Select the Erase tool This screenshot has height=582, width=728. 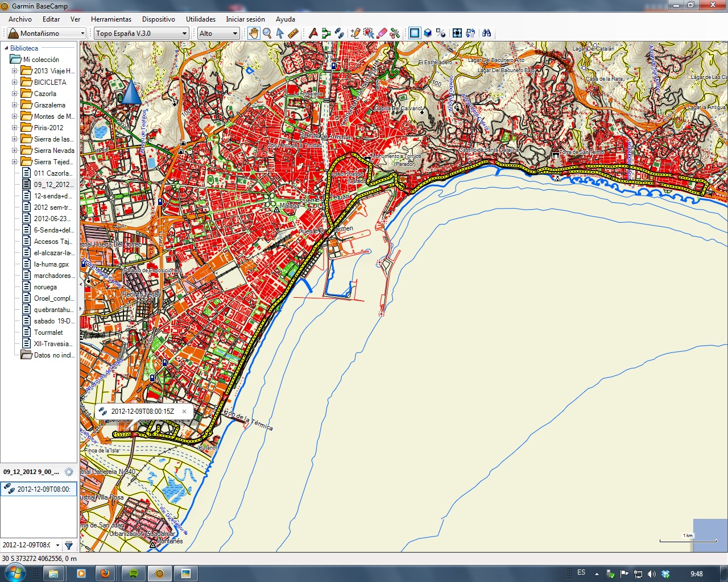[382, 33]
